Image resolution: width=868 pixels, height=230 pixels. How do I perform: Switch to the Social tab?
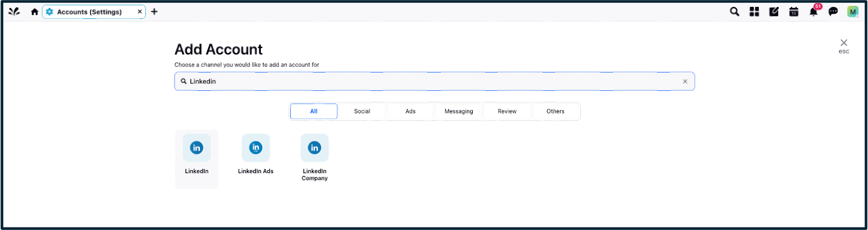[x=362, y=111]
